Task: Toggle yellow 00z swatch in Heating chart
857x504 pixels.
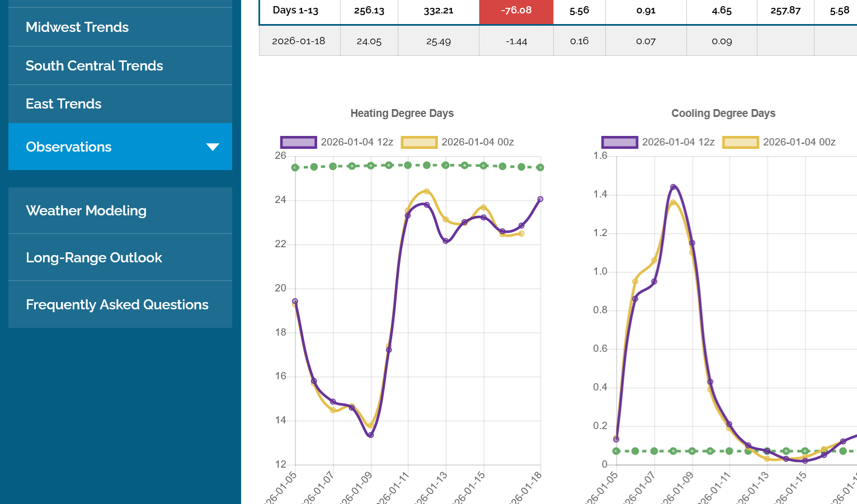Action: [419, 142]
